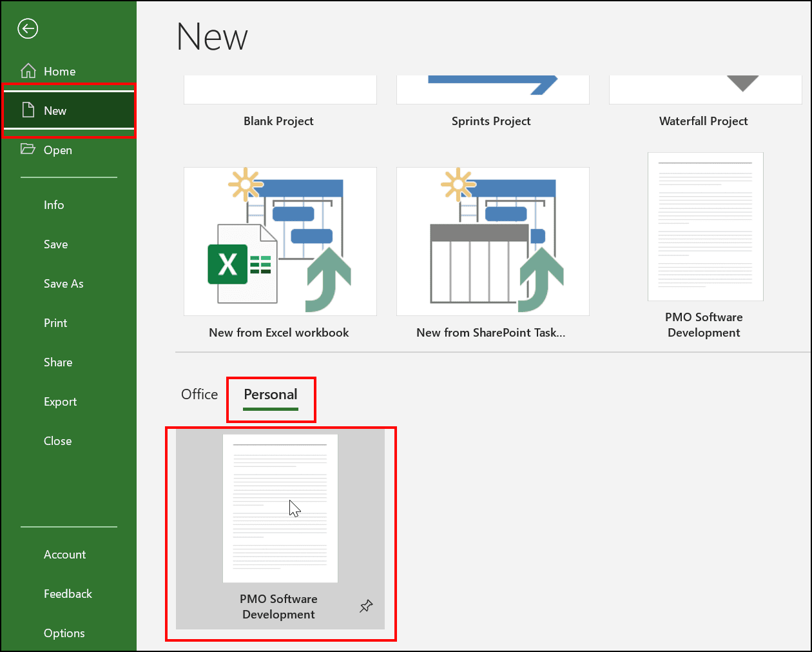Image resolution: width=812 pixels, height=652 pixels.
Task: Open Options from the sidebar
Action: click(x=64, y=633)
